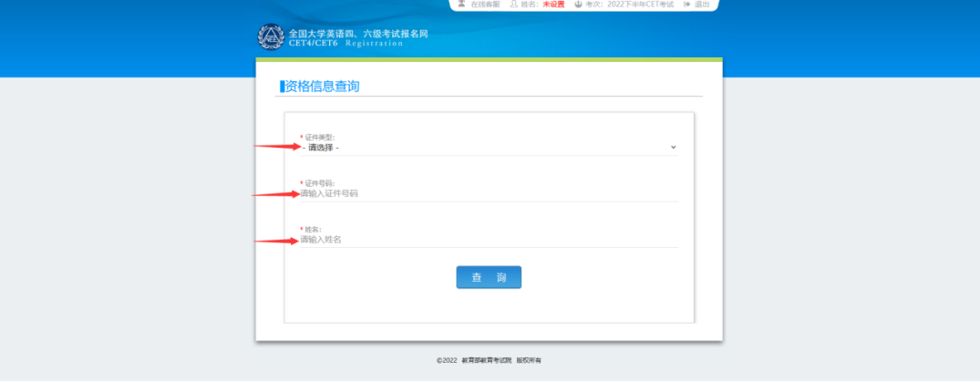Image resolution: width=980 pixels, height=382 pixels.
Task: Click the 在线客服 headset icon
Action: point(462,5)
